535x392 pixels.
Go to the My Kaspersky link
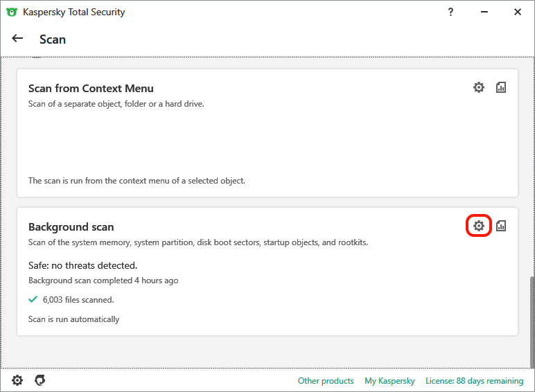(x=389, y=381)
